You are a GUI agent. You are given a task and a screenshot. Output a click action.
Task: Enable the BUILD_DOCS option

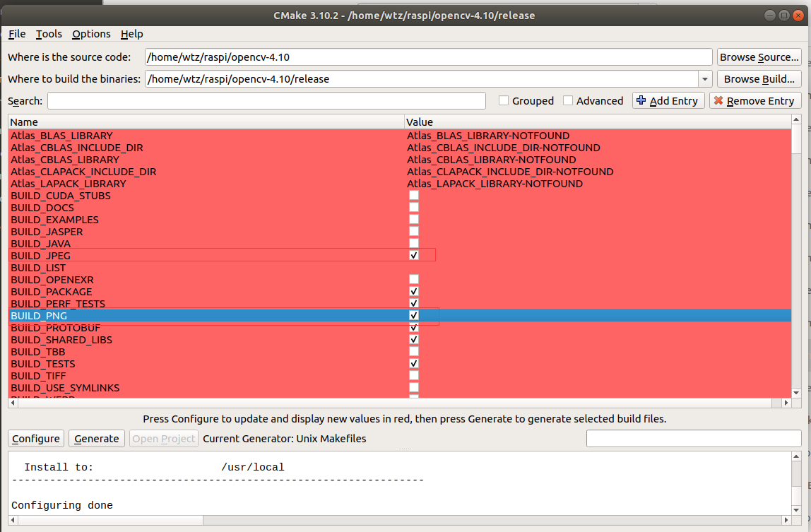[413, 207]
